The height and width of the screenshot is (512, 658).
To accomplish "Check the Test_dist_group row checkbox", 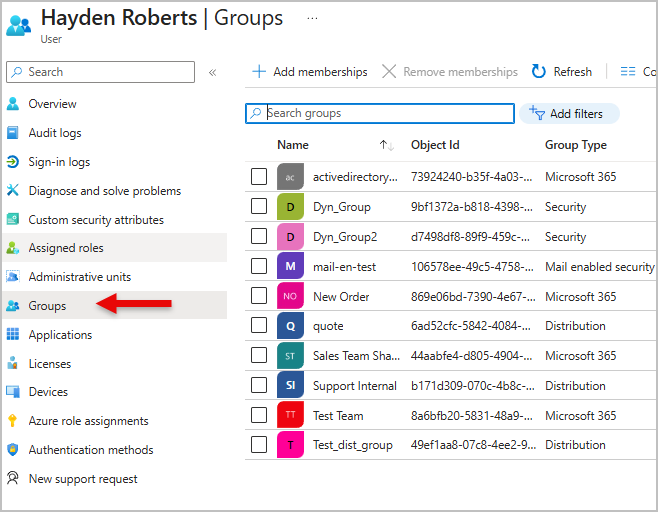I will [x=259, y=444].
